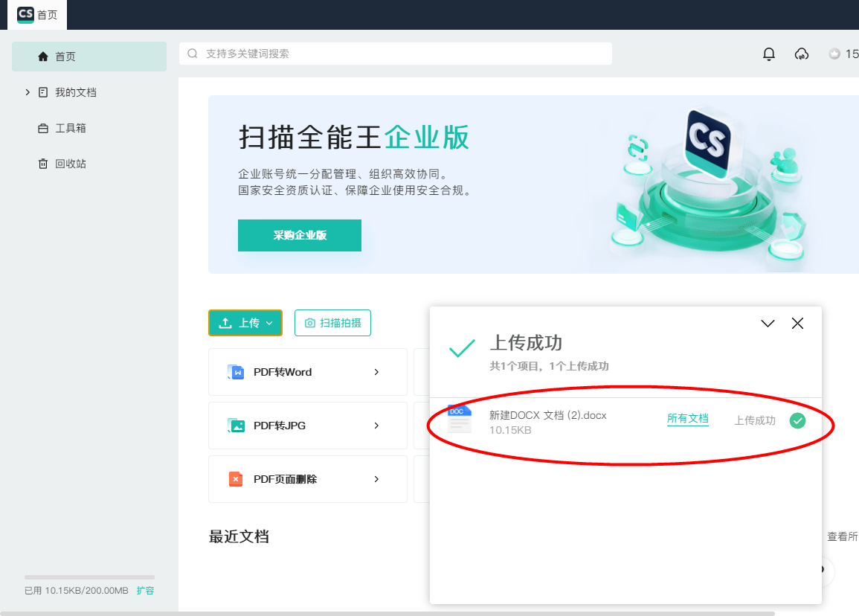Click the camera icon in 扫描拍摄

(309, 323)
